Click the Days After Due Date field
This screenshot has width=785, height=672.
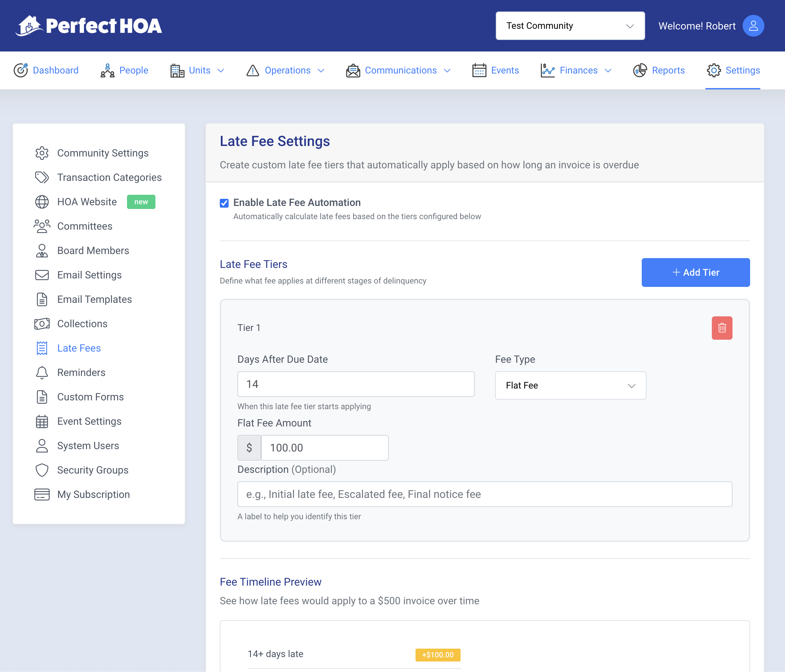click(355, 384)
